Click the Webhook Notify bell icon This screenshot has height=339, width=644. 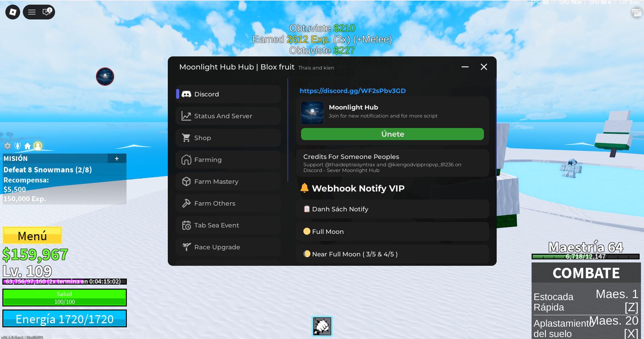(305, 188)
